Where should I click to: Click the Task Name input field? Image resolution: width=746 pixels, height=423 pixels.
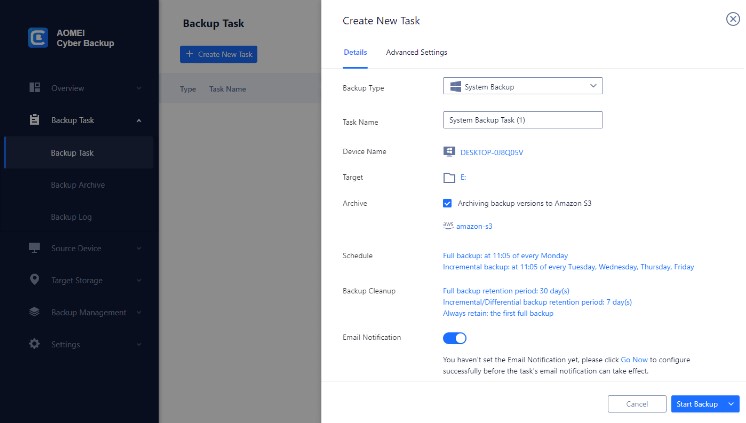(x=522, y=120)
